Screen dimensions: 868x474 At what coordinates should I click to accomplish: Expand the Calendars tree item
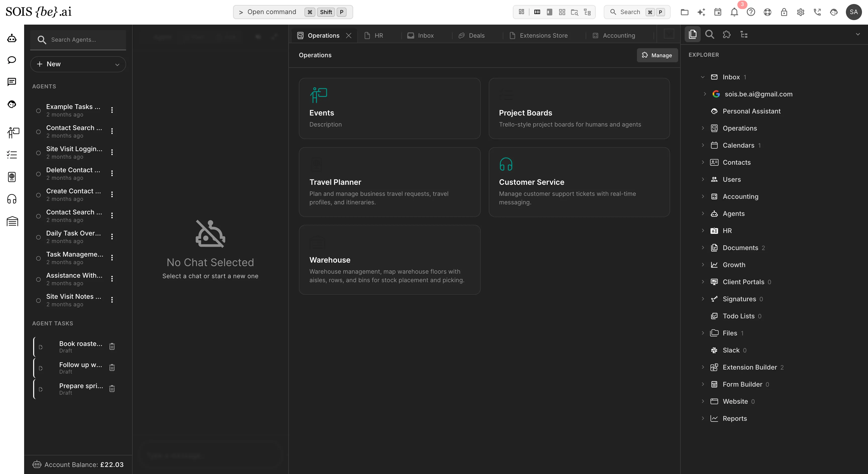click(702, 145)
